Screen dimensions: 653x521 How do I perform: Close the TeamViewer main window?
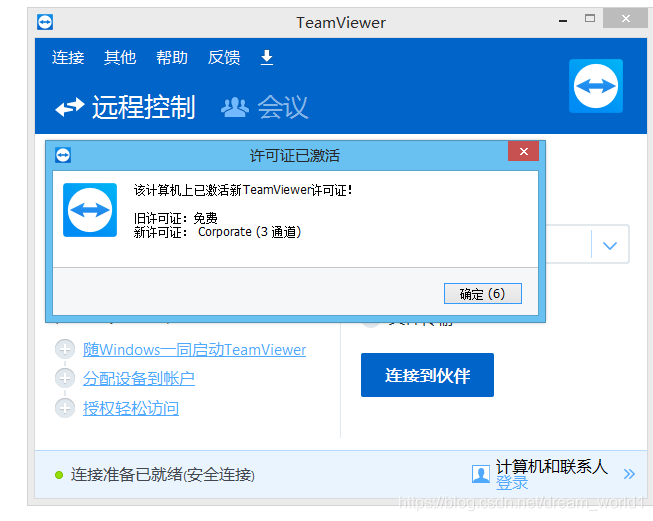(626, 18)
